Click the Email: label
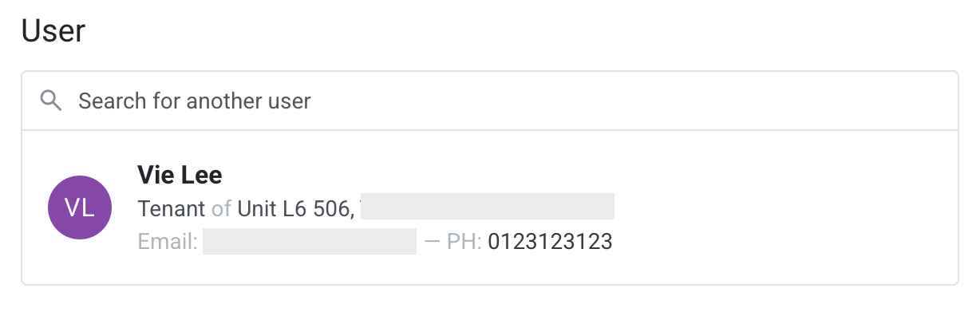Viewport: 980px width, 324px height. coord(168,241)
